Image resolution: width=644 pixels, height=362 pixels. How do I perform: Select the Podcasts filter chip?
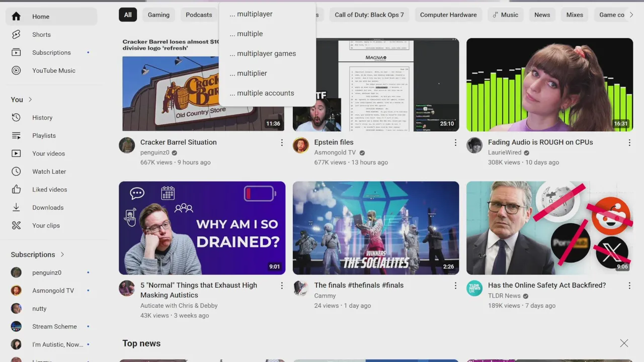click(x=199, y=15)
